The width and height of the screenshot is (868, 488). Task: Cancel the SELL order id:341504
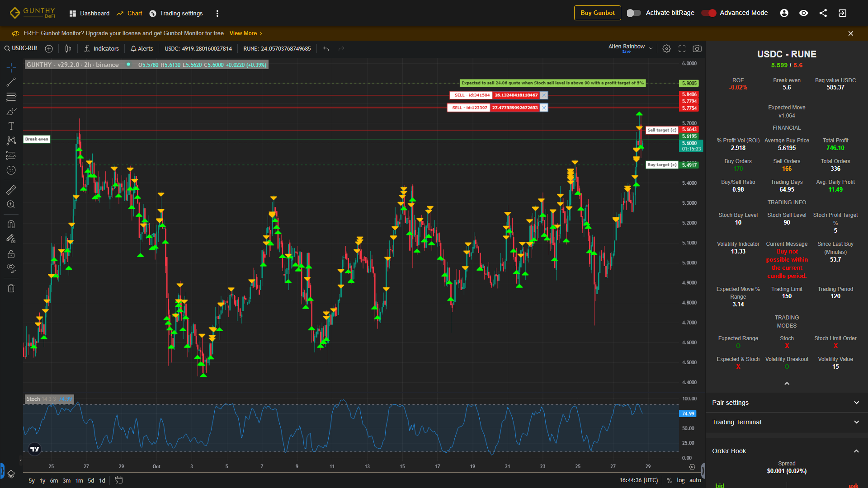[x=544, y=95]
